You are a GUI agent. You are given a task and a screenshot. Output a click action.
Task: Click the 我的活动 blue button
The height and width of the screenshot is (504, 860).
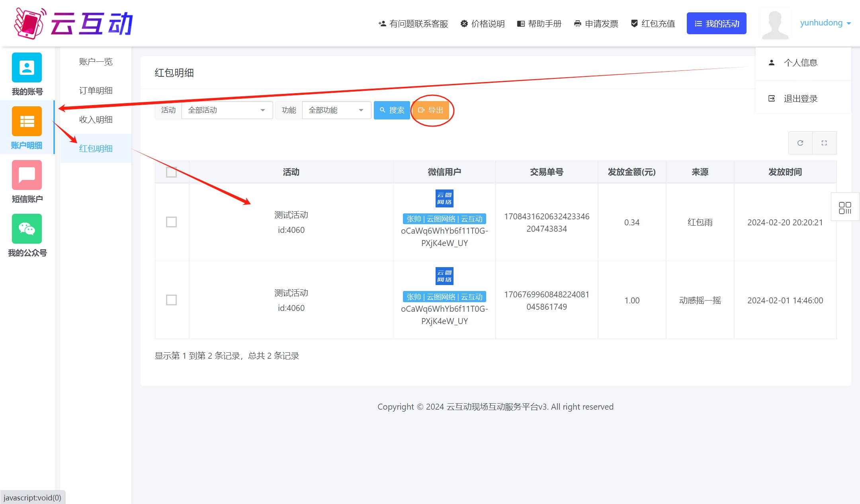point(716,23)
